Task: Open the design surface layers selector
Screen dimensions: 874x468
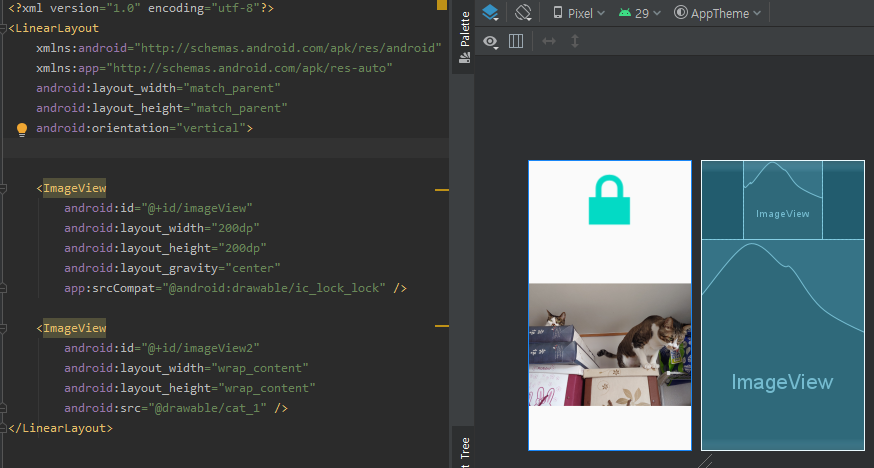Action: coord(490,13)
